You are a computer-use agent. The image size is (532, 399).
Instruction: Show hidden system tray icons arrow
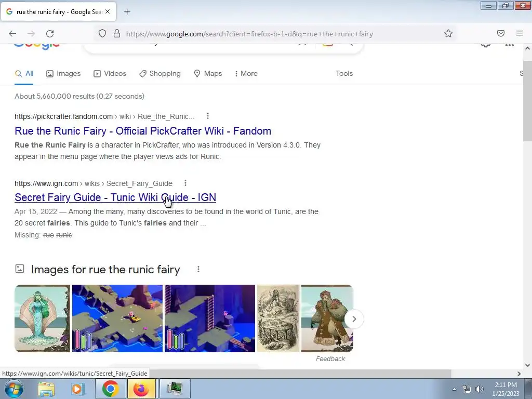(454, 389)
